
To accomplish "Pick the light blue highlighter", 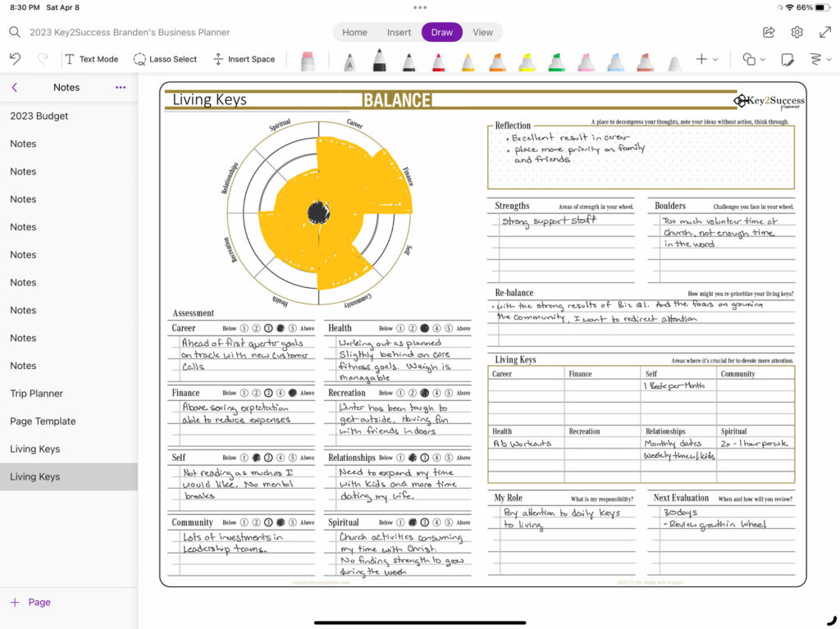I will pyautogui.click(x=615, y=62).
